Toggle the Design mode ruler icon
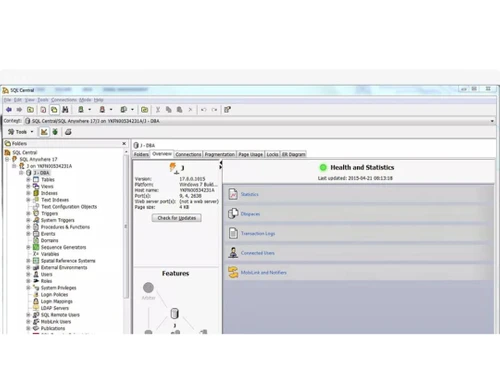 tap(44, 132)
